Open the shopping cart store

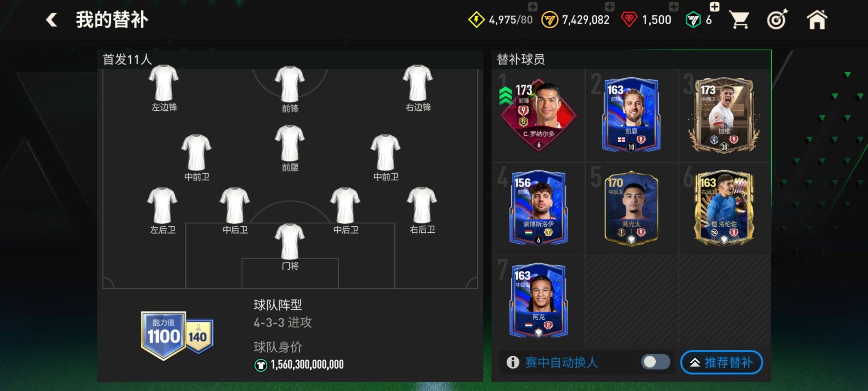tap(739, 20)
